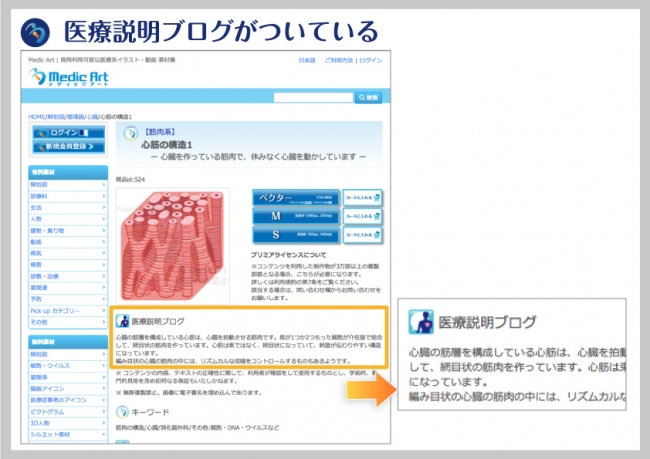Expand the 人物 category arrow
This screenshot has width=650, height=459.
pos(104,219)
